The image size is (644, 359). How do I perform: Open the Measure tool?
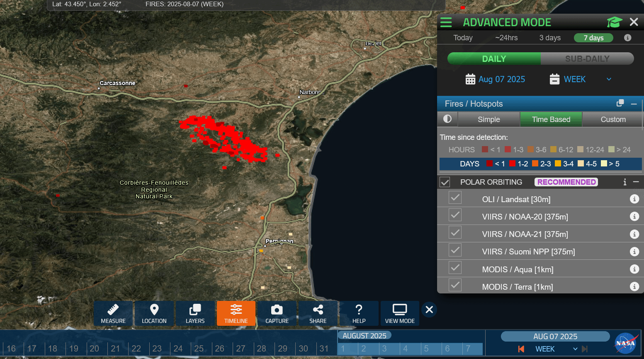pyautogui.click(x=113, y=313)
